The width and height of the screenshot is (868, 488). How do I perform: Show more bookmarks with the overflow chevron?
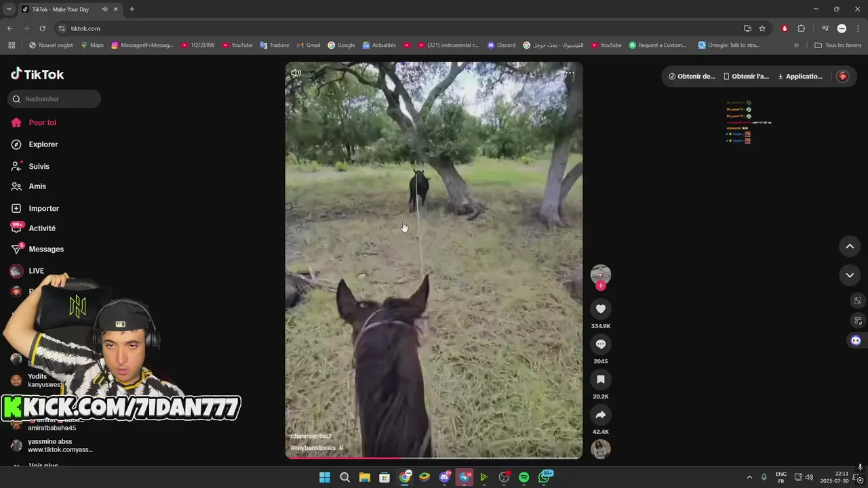[796, 45]
